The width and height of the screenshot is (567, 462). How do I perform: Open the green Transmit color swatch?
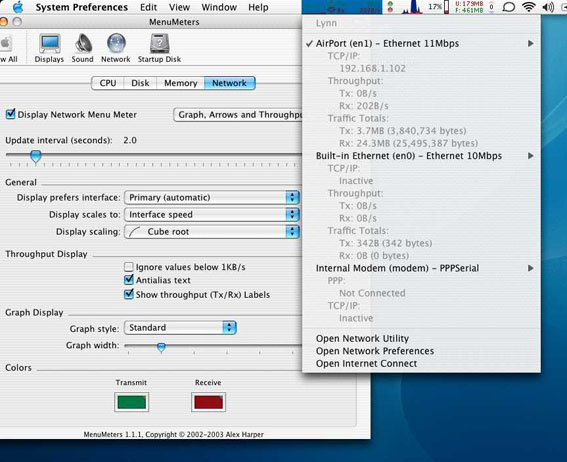tap(132, 402)
